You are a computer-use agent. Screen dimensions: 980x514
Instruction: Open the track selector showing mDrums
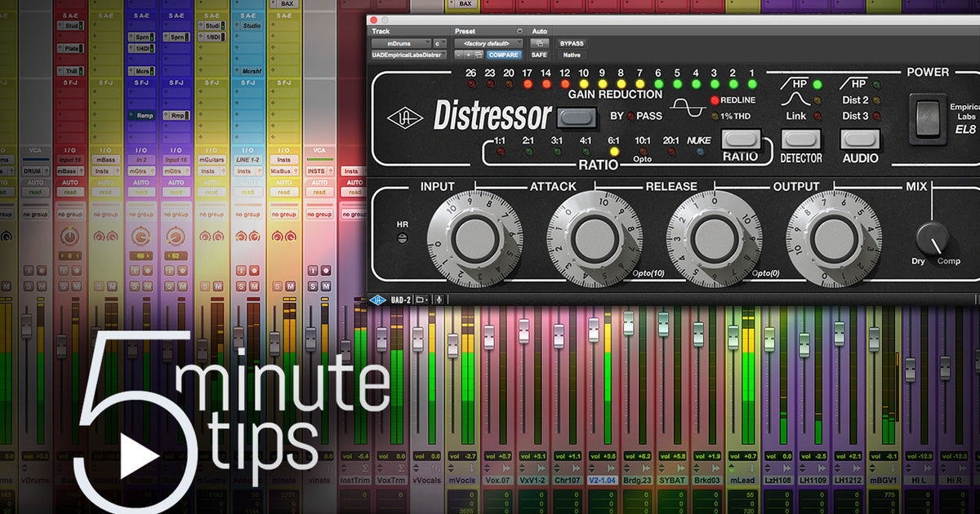(x=400, y=43)
